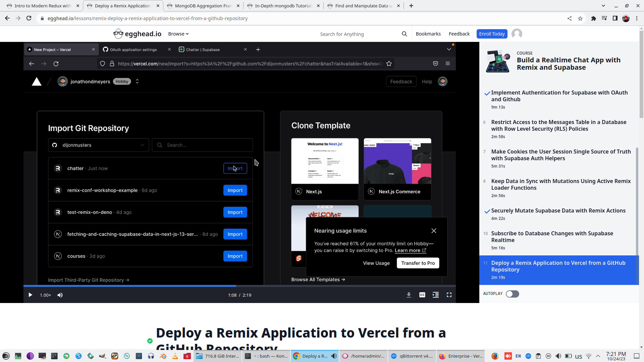Image resolution: width=644 pixels, height=362 pixels.
Task: Mute the video volume icon
Action: pyautogui.click(x=60, y=295)
